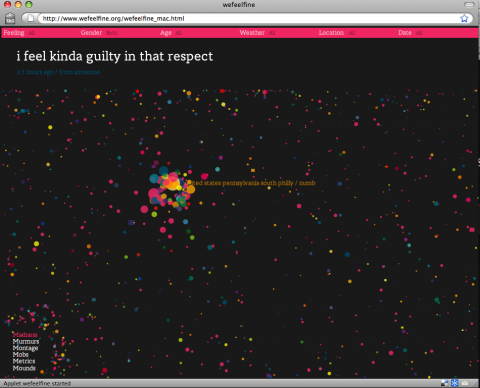Viewport: 480px width, 388px height.
Task: Open the Weather filter
Action: [x=257, y=33]
